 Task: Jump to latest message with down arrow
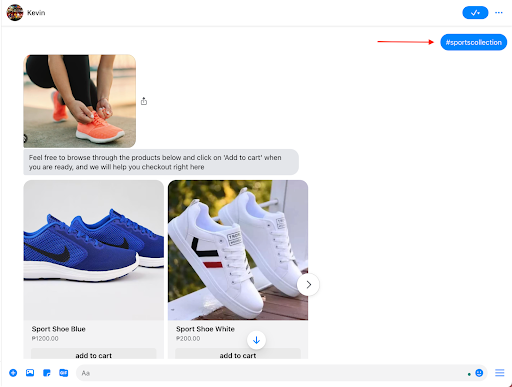pos(256,340)
